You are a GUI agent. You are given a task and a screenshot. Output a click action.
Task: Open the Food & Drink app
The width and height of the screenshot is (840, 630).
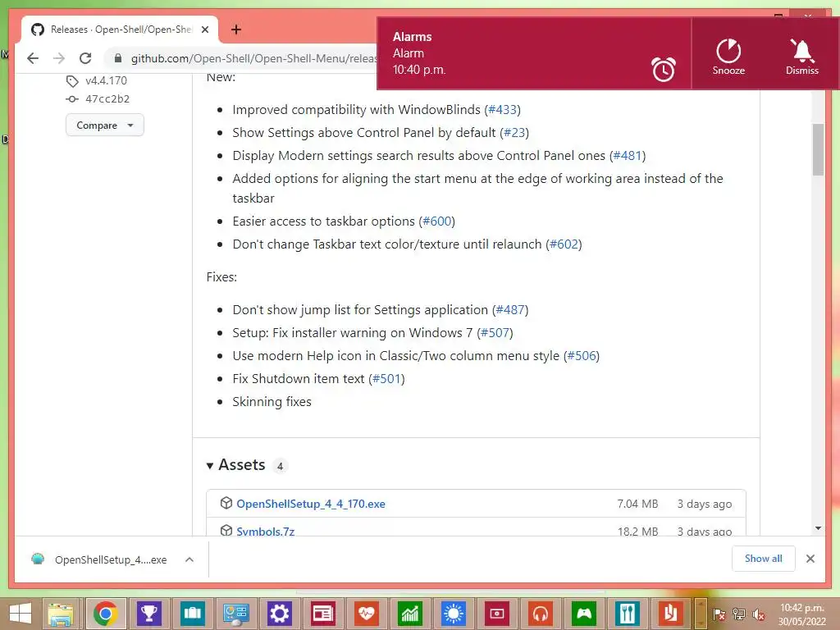click(x=628, y=614)
